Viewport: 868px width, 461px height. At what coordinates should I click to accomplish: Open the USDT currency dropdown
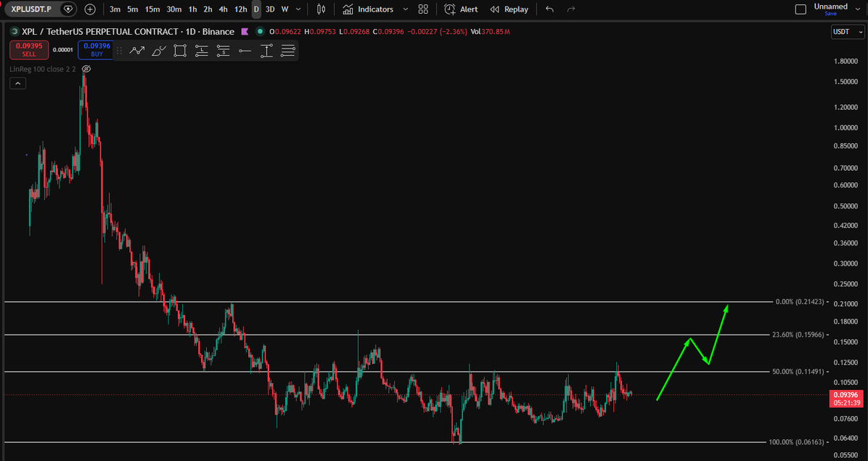coord(846,32)
